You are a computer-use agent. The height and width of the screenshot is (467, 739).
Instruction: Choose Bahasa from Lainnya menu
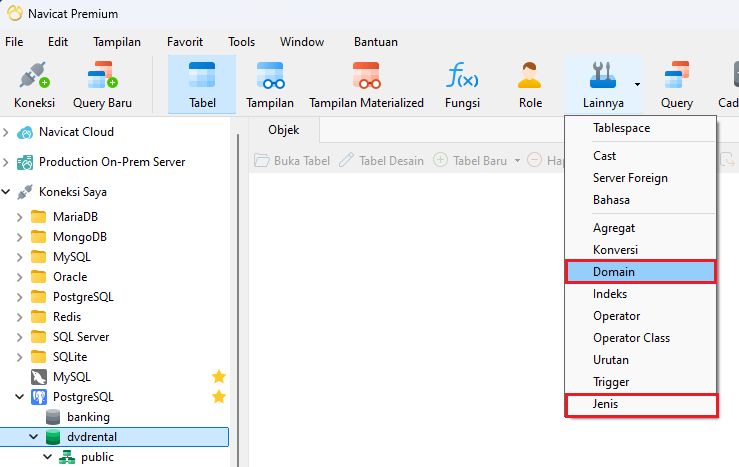641,200
